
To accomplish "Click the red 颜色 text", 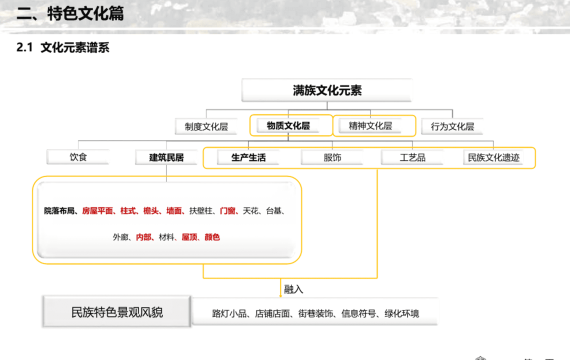I will point(212,237).
